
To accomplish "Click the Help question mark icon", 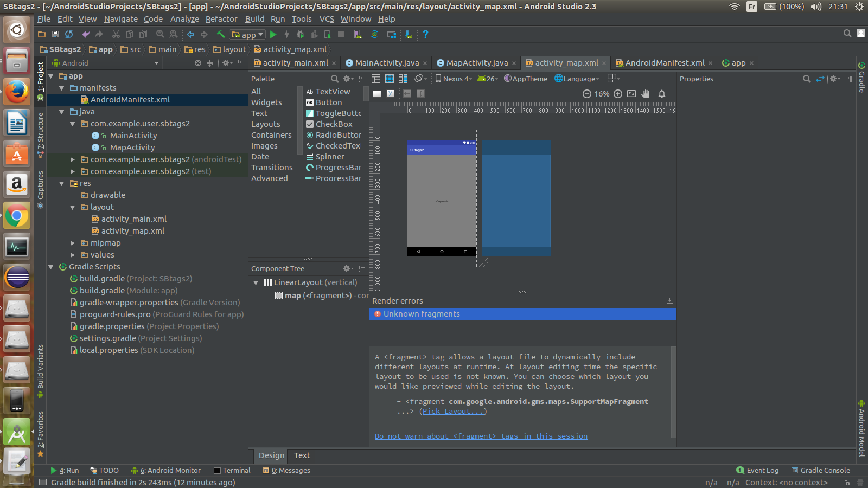I will point(425,34).
